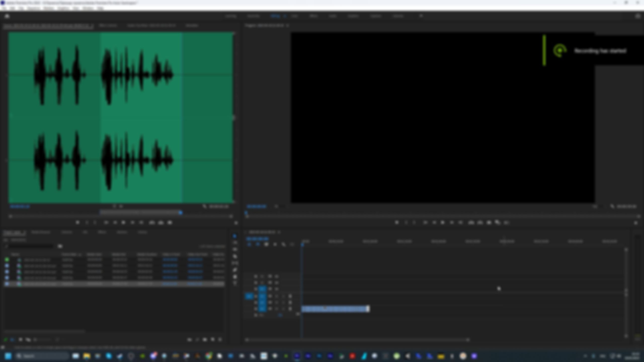Open timeline display settings wrench
This screenshot has height=362, width=644.
[x=284, y=244]
